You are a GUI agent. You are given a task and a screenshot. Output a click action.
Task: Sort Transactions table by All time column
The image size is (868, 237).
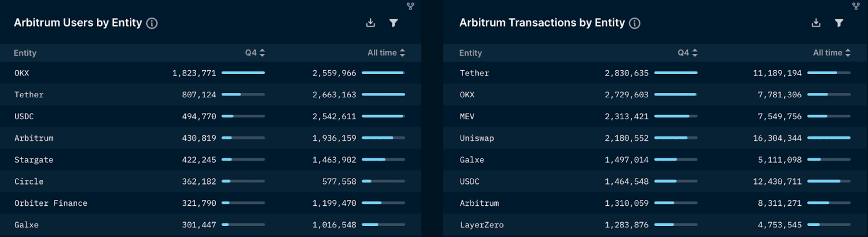[832, 53]
